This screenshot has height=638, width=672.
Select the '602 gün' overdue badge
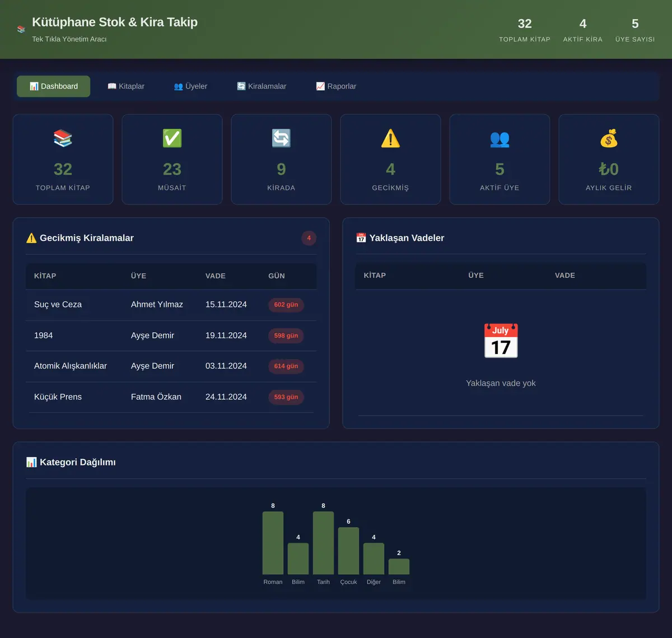coord(286,305)
